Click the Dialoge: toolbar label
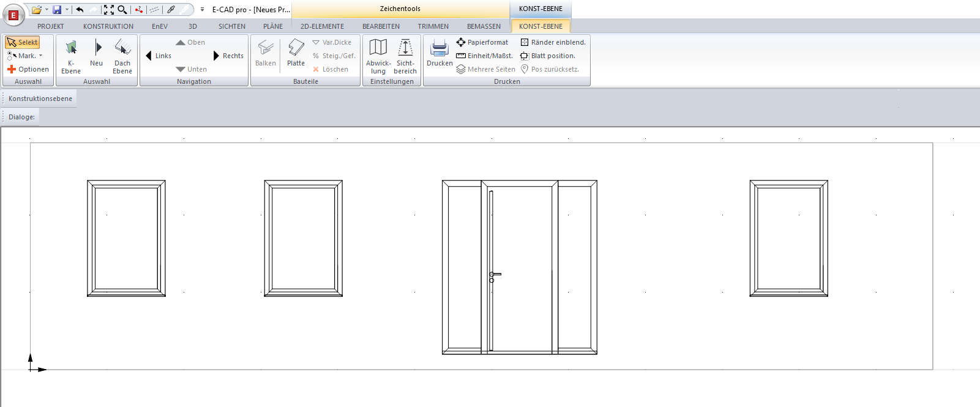Screen dimensions: 980x407 click(21, 117)
